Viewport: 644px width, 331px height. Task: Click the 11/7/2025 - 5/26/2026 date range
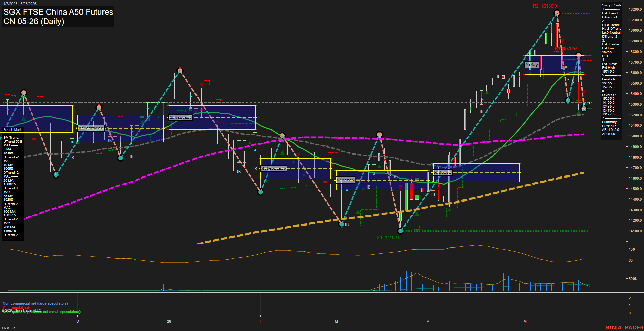pyautogui.click(x=19, y=4)
